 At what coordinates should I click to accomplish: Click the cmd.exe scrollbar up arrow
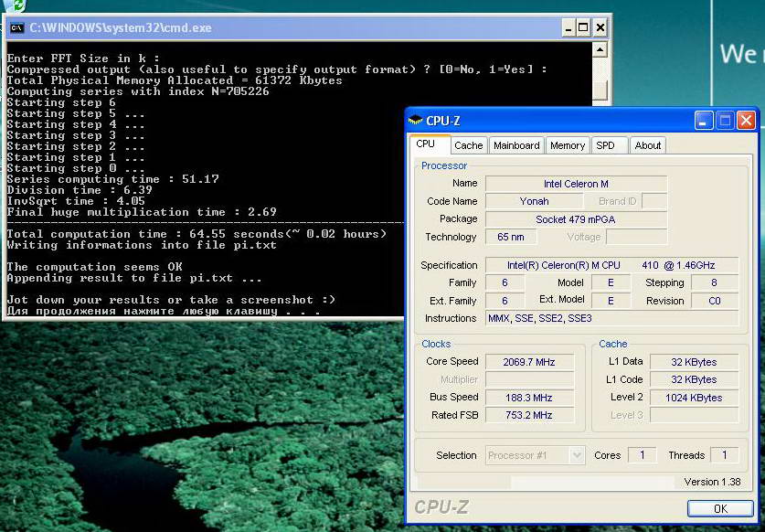pyautogui.click(x=600, y=49)
